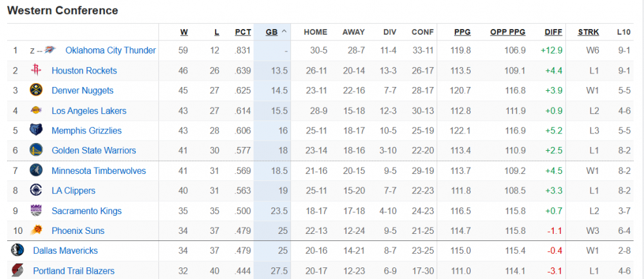The width and height of the screenshot is (644, 279).
Task: Click the STRK column header
Action: [x=588, y=32]
